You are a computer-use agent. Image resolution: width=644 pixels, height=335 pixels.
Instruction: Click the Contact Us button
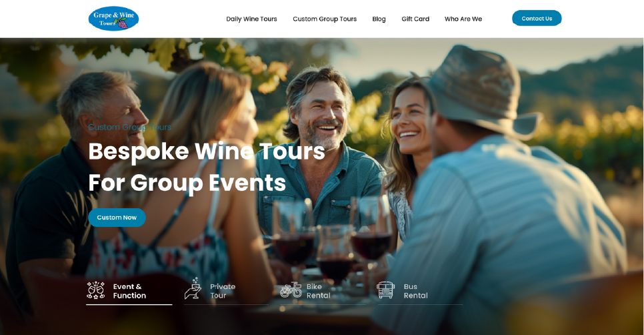537,18
